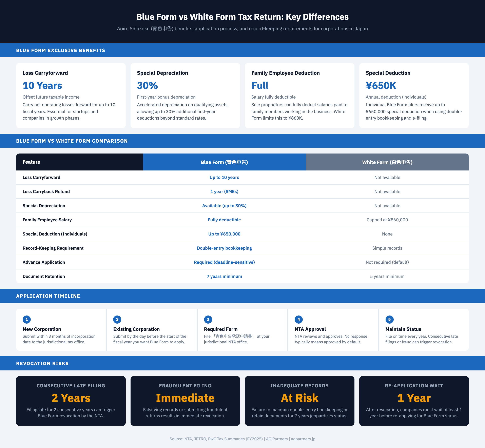
Task: Expand the BLUE FORM EXCLUSIVE BENEFITS section
Action: coord(60,50)
